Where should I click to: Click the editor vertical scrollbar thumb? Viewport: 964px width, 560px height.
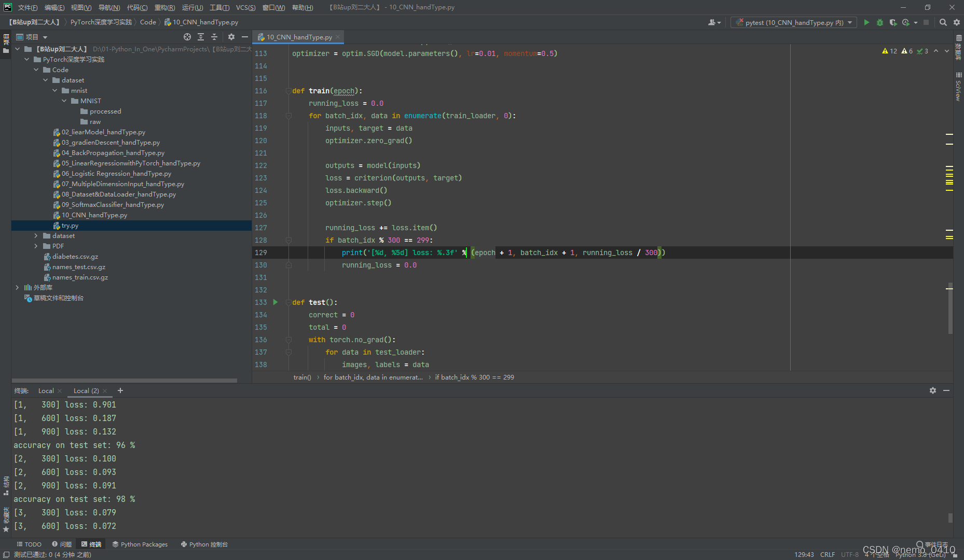(x=951, y=309)
